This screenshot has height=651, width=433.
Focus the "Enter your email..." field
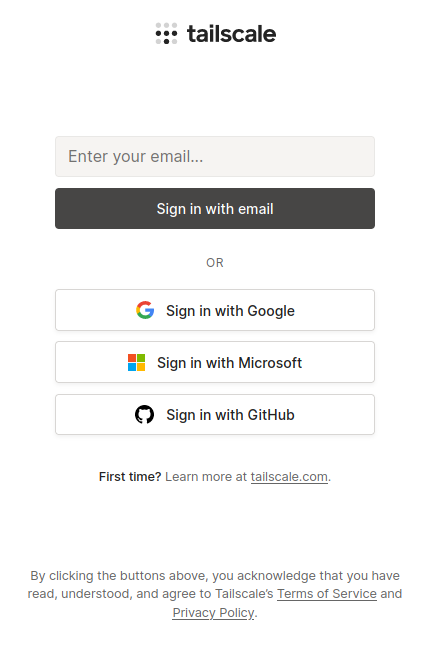[x=215, y=157]
